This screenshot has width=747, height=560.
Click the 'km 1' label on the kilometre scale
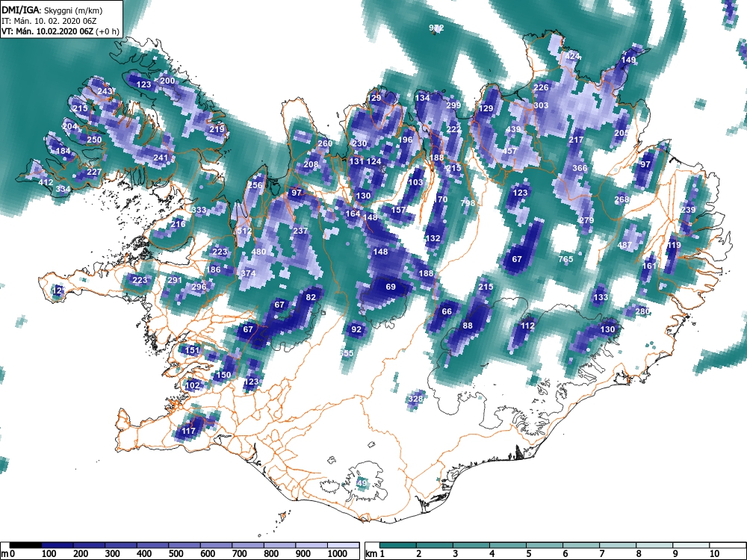(x=375, y=554)
